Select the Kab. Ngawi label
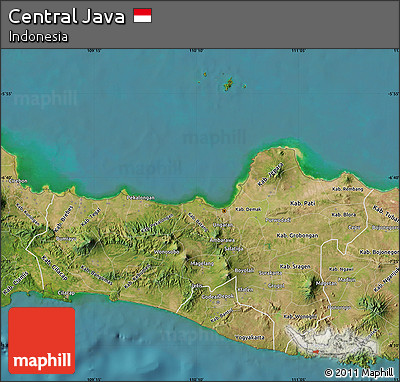Screen dimensions: 400x382 [341, 269]
